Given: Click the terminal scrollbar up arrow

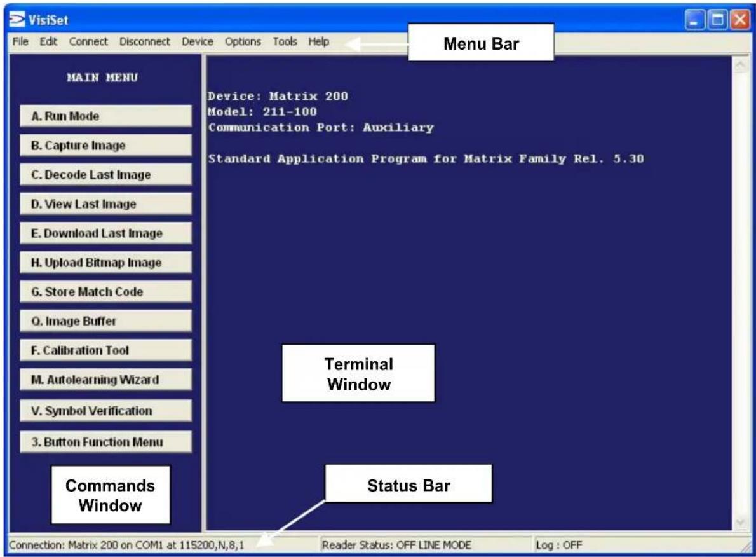Looking at the screenshot, I should pos(740,64).
